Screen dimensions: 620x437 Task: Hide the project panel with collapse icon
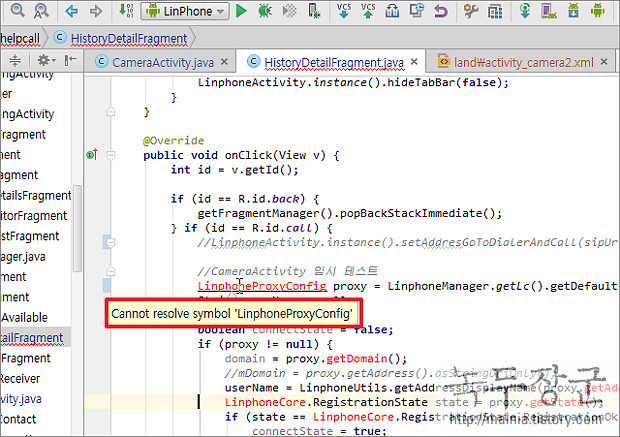coord(70,60)
